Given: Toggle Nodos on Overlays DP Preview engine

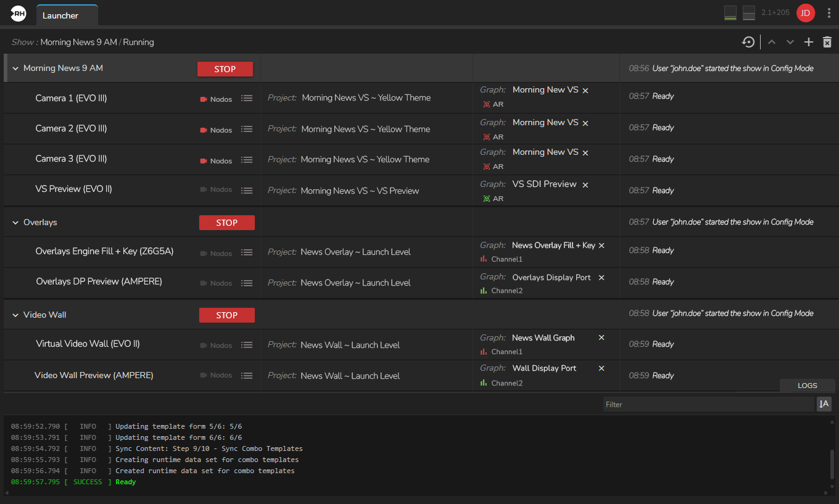Looking at the screenshot, I should pos(215,283).
